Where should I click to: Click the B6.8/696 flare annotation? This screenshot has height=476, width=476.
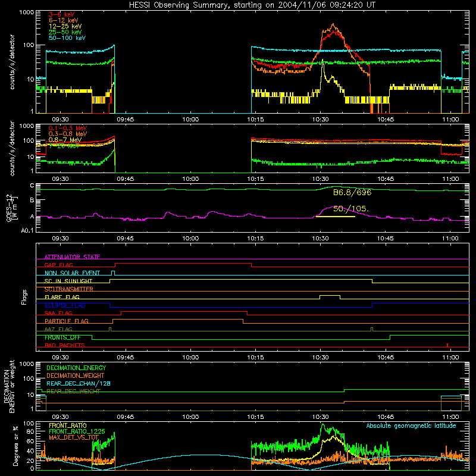click(352, 192)
